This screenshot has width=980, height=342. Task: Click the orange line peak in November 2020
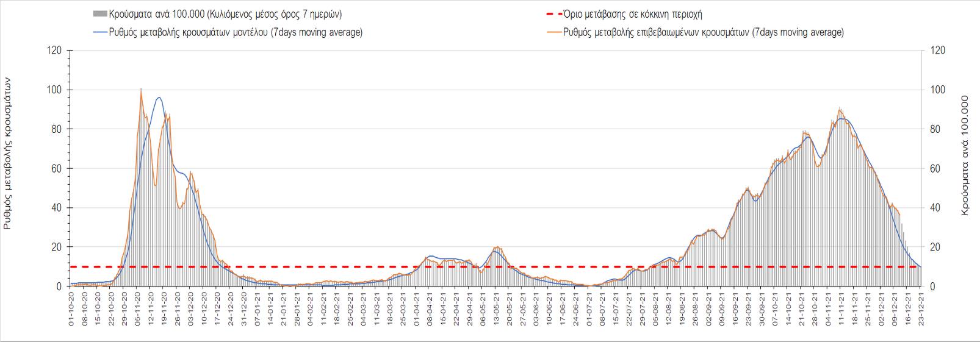(x=141, y=89)
